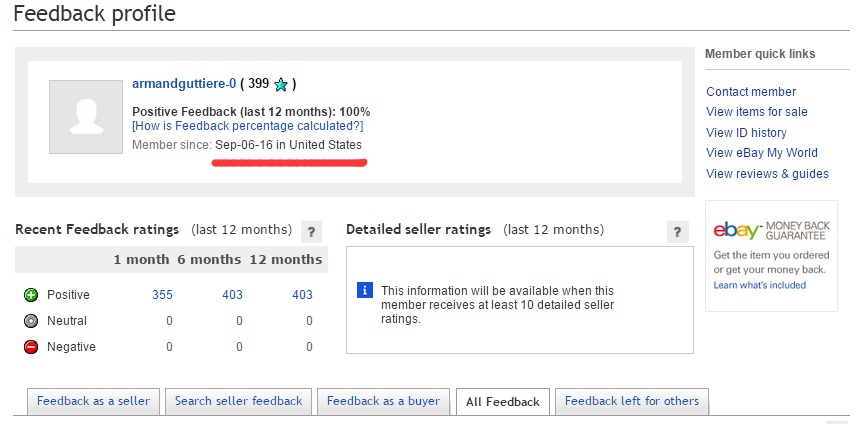Open help for Detailed seller ratings
The image size is (865, 424).
[x=678, y=231]
